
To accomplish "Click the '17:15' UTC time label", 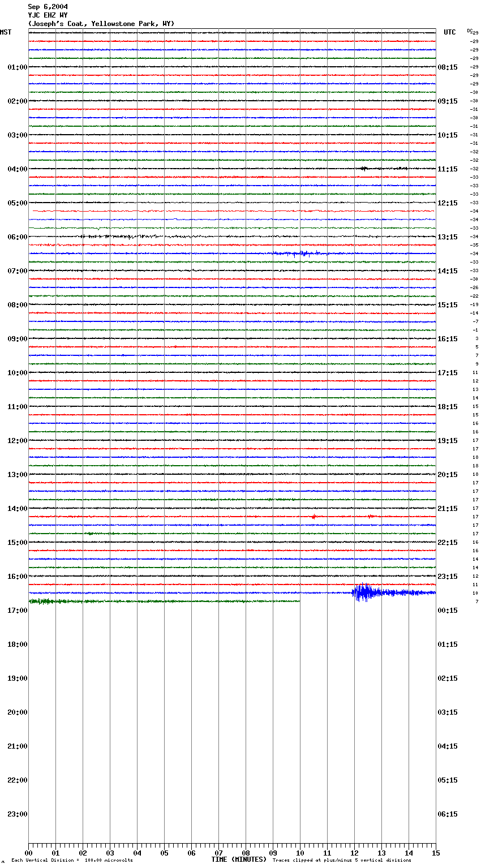I will pos(448,373).
